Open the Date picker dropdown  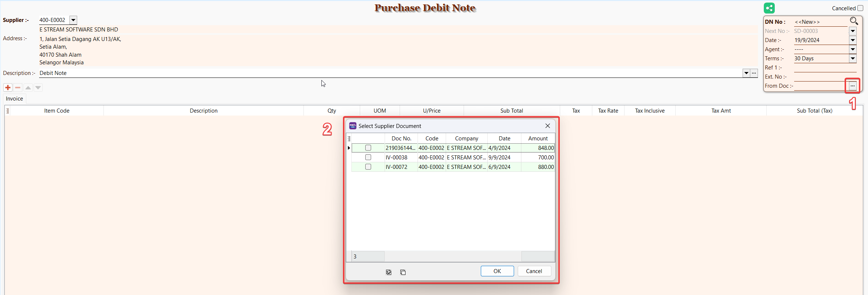click(853, 40)
